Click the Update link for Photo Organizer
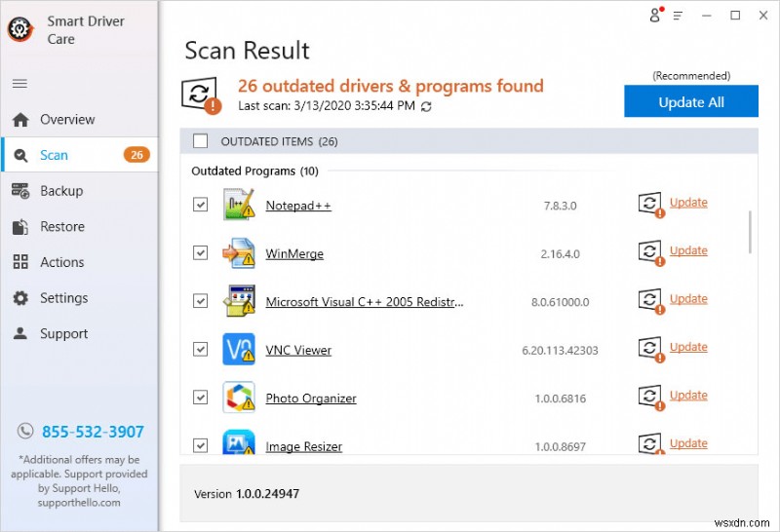The width and height of the screenshot is (780, 532). 688,396
